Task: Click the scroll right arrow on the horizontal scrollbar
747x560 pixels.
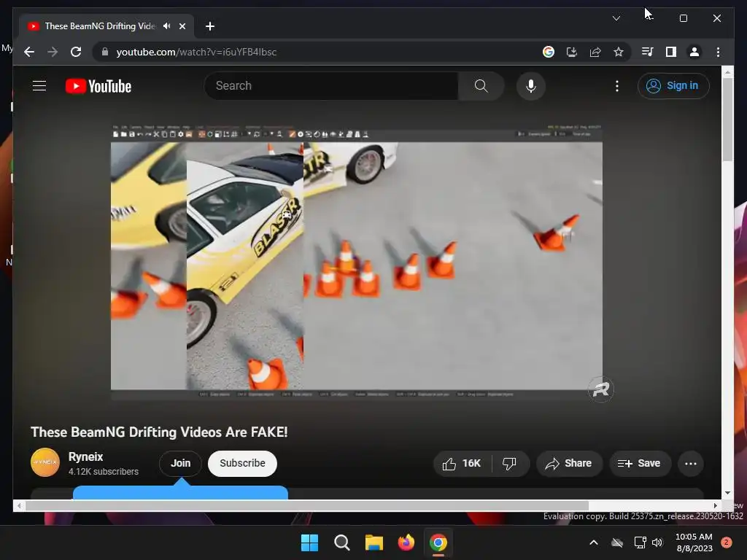Action: [715, 505]
